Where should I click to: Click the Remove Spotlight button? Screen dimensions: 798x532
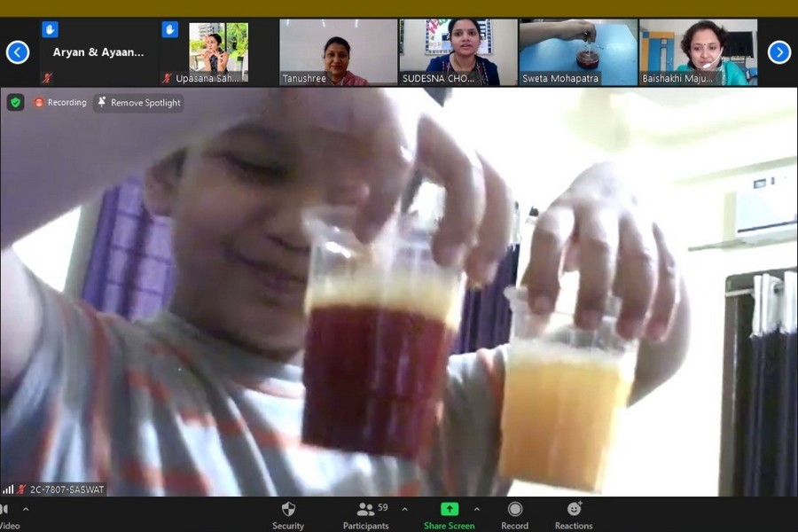click(138, 103)
